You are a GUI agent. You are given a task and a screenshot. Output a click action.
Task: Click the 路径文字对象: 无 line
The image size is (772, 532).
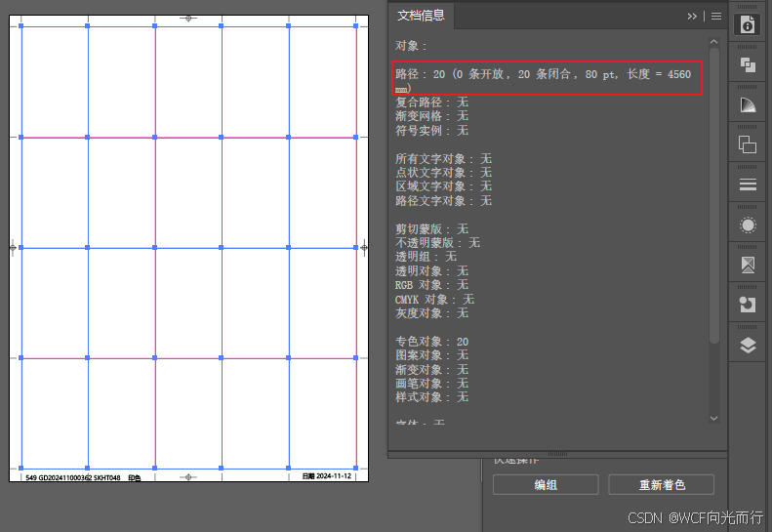point(443,200)
